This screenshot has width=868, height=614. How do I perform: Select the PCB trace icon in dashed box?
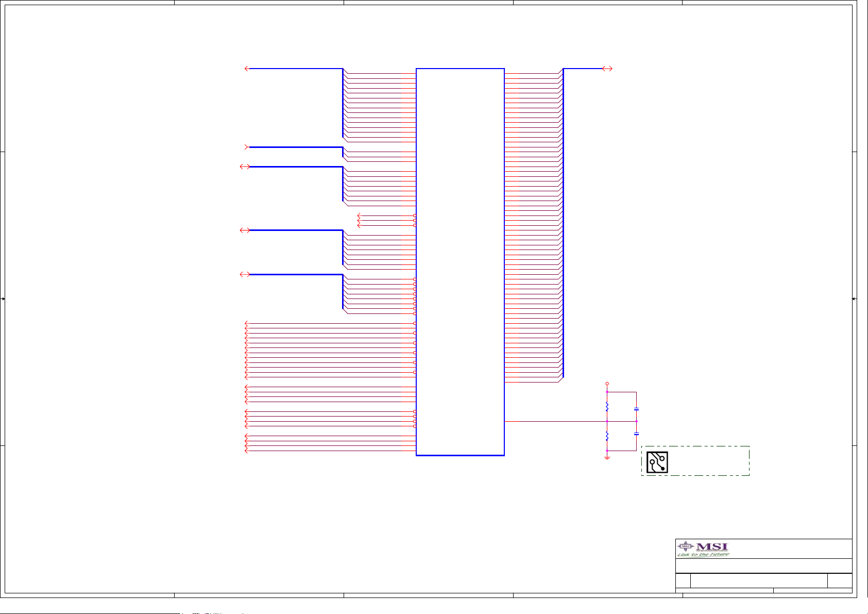pos(657,462)
